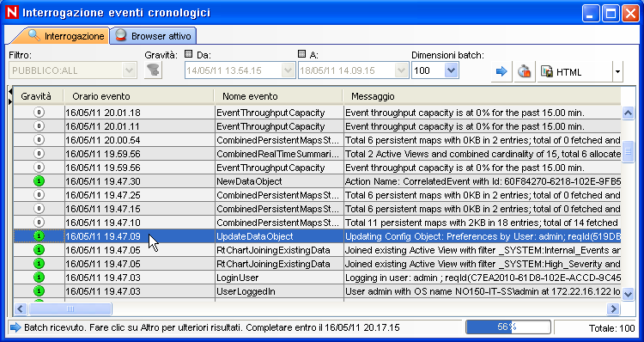Sort by the Messaggio column header
Viewport: 644px width, 342px height.
point(482,96)
